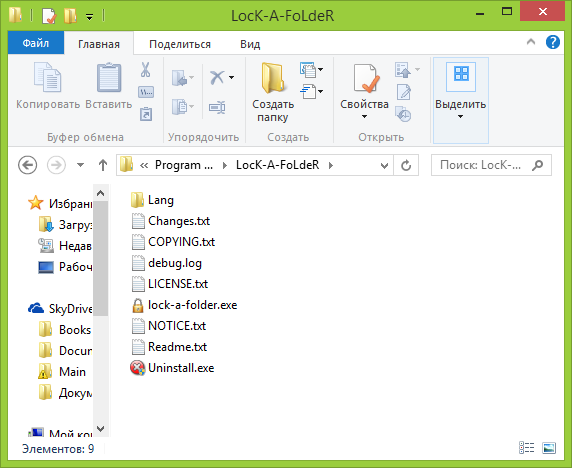Select the Главная ribbon tab

[99, 44]
